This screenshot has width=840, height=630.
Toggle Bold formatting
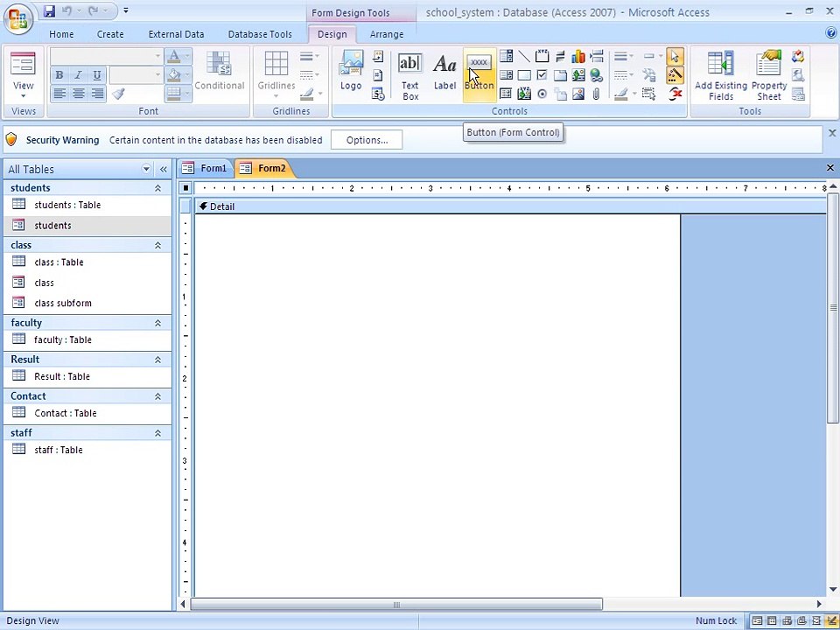[x=59, y=75]
